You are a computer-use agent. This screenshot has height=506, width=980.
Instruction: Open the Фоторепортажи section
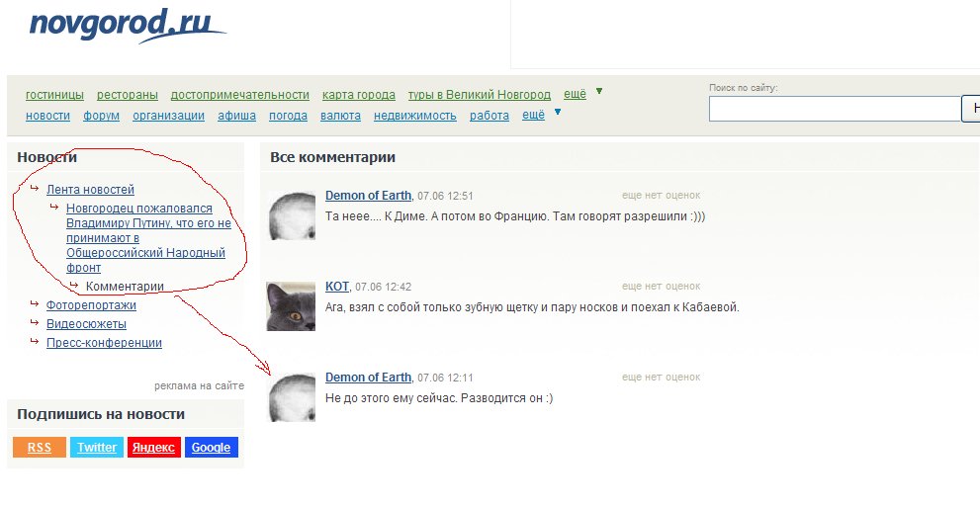point(91,304)
